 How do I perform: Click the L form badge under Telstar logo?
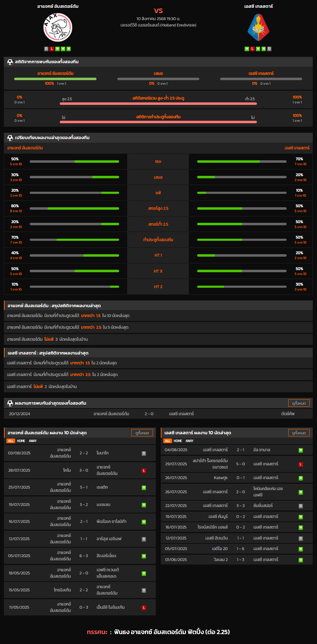click(252, 49)
